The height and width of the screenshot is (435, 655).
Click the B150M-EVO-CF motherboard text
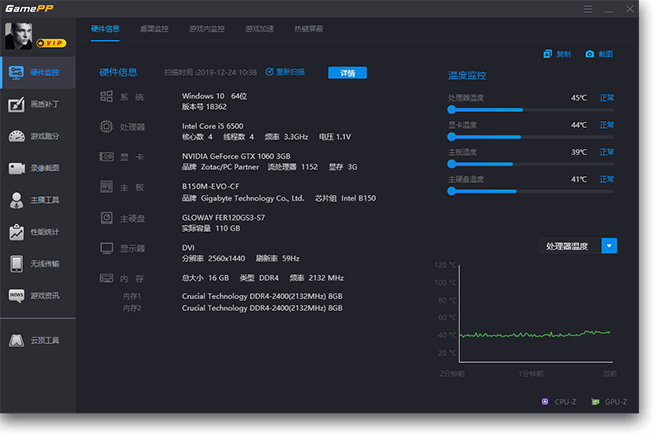[x=211, y=186]
